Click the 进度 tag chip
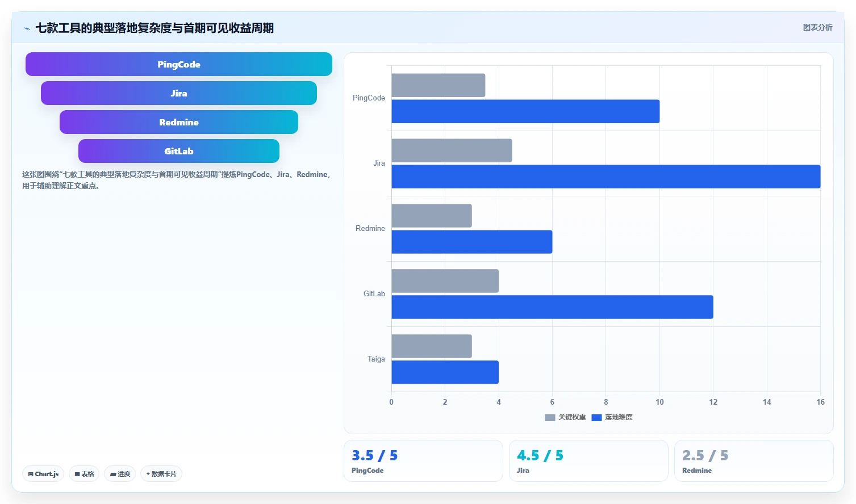 [x=120, y=474]
